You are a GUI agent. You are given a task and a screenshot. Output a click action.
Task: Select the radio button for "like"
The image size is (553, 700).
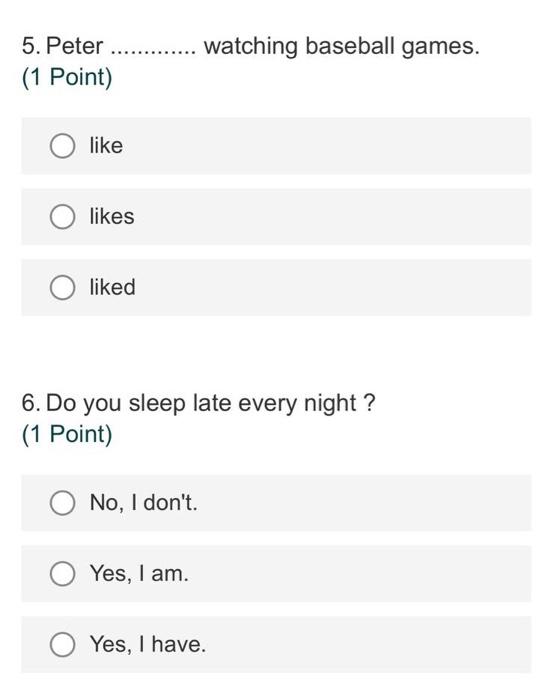click(x=62, y=146)
